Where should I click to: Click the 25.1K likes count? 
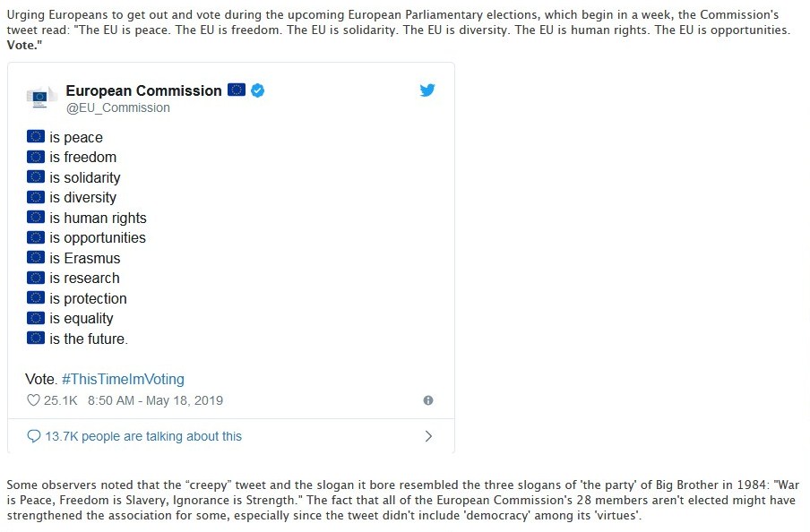60,400
